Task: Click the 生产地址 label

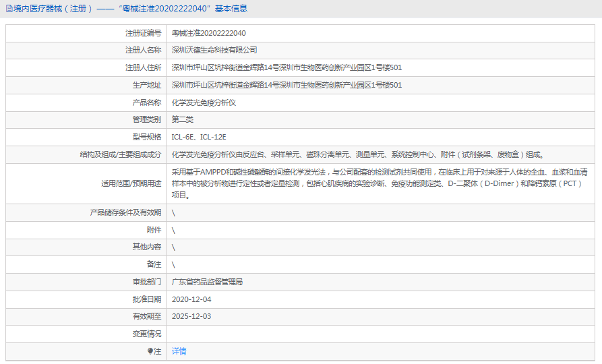Action: click(147, 85)
